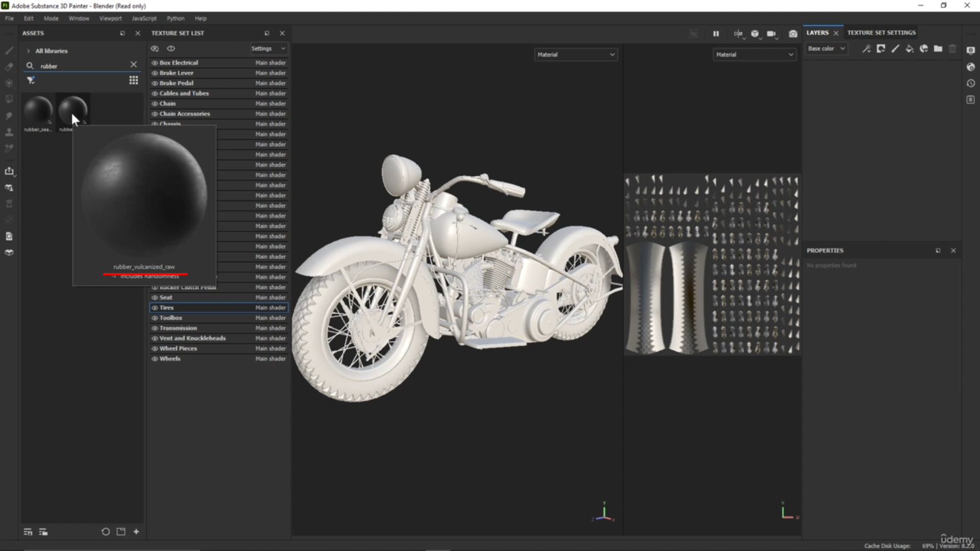Image resolution: width=980 pixels, height=551 pixels.
Task: Toggle visibility of Box Electrical texture set
Action: click(155, 63)
